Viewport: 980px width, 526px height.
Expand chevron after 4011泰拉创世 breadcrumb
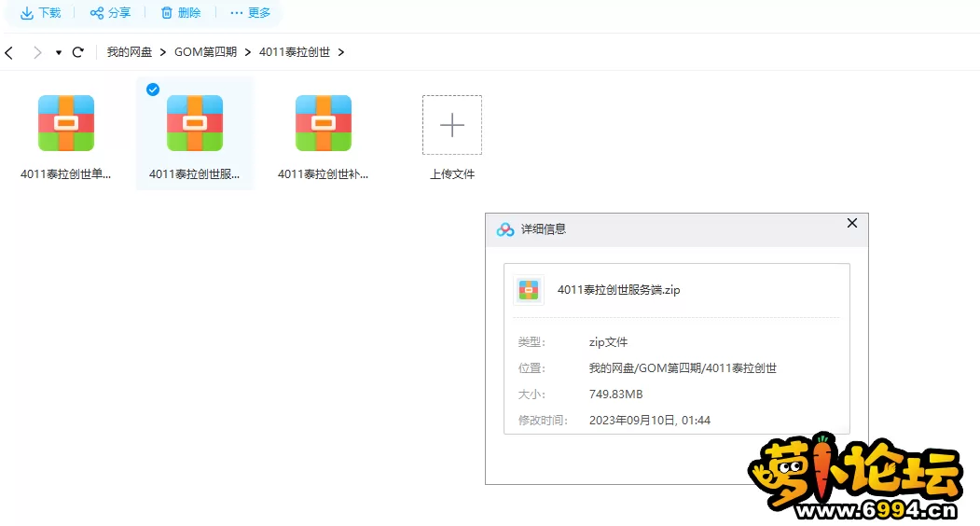[341, 52]
